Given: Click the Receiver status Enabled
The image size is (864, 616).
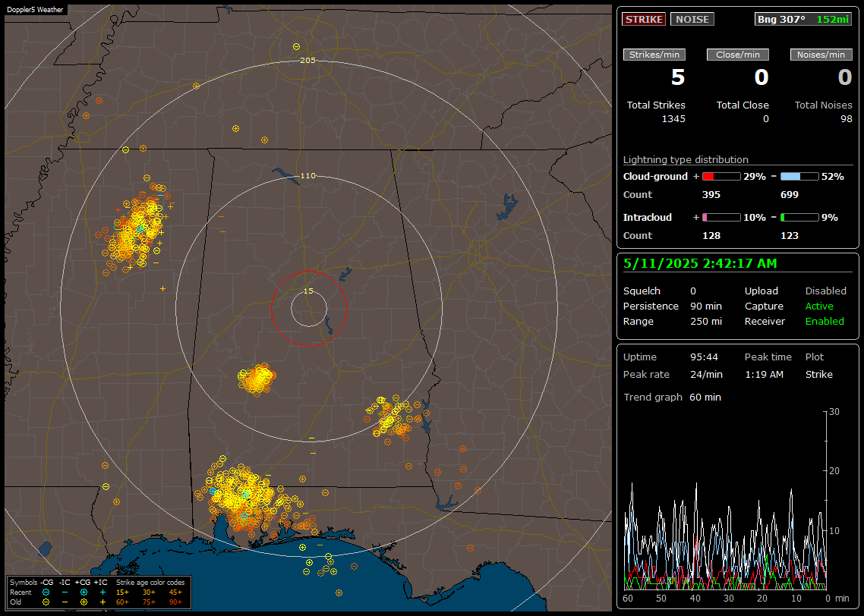Looking at the screenshot, I should pos(825,322).
